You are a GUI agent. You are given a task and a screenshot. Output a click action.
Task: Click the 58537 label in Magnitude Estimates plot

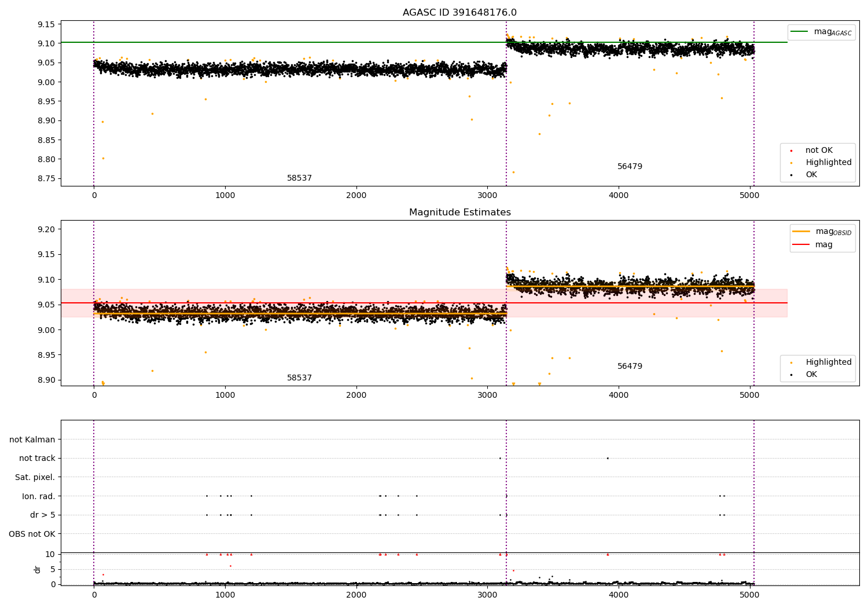[x=299, y=378]
